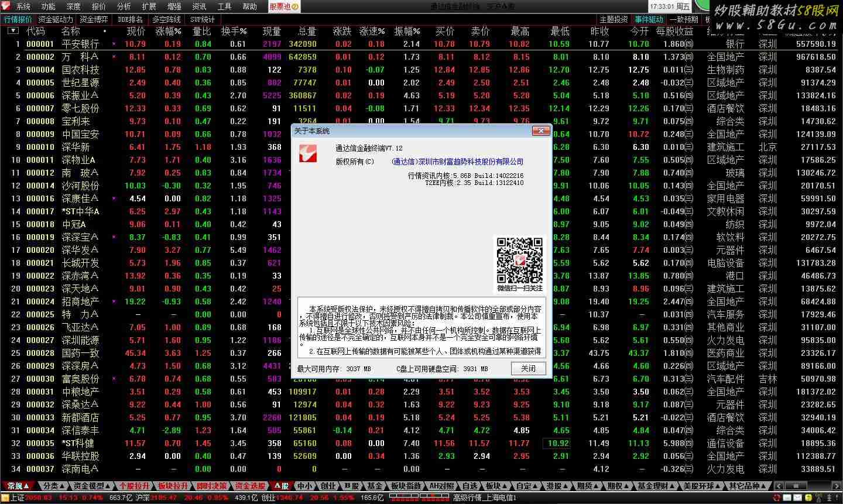Select the 事件驱动 tab
The width and height of the screenshot is (843, 504).
(x=649, y=19)
